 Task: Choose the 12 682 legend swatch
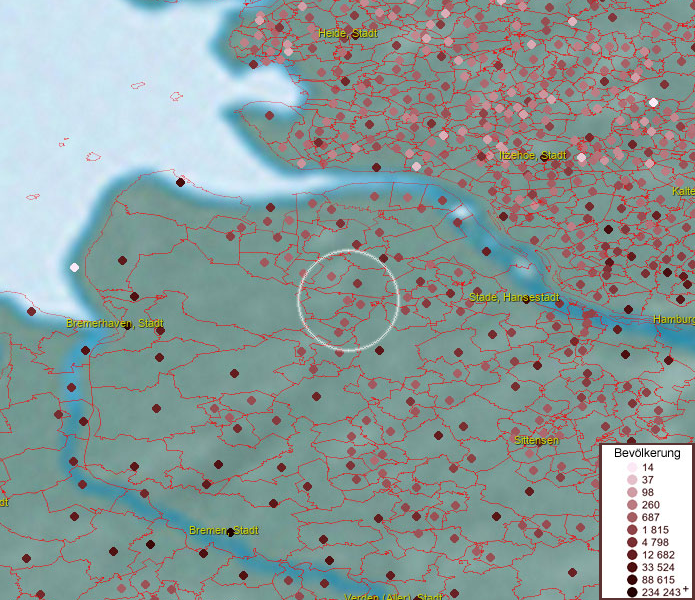(632, 555)
